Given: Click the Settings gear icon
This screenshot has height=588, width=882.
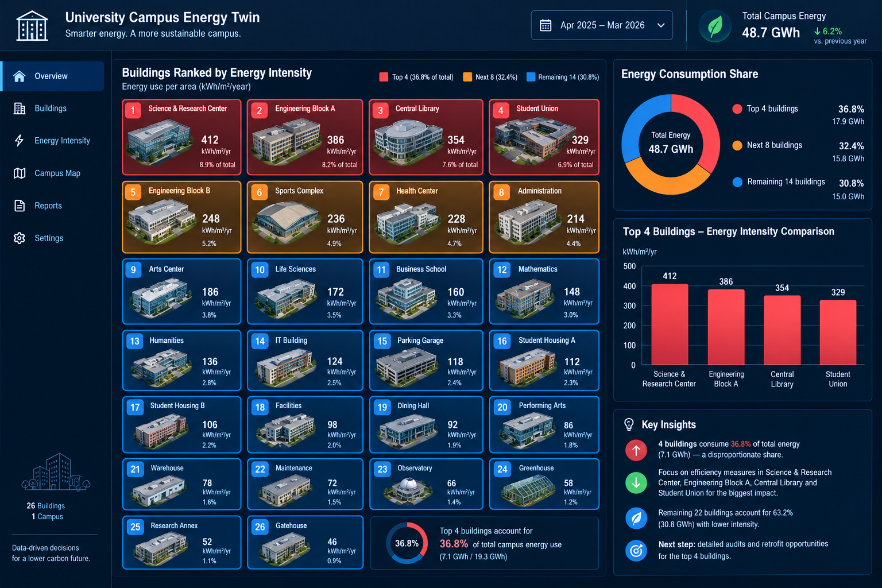Looking at the screenshot, I should [20, 238].
